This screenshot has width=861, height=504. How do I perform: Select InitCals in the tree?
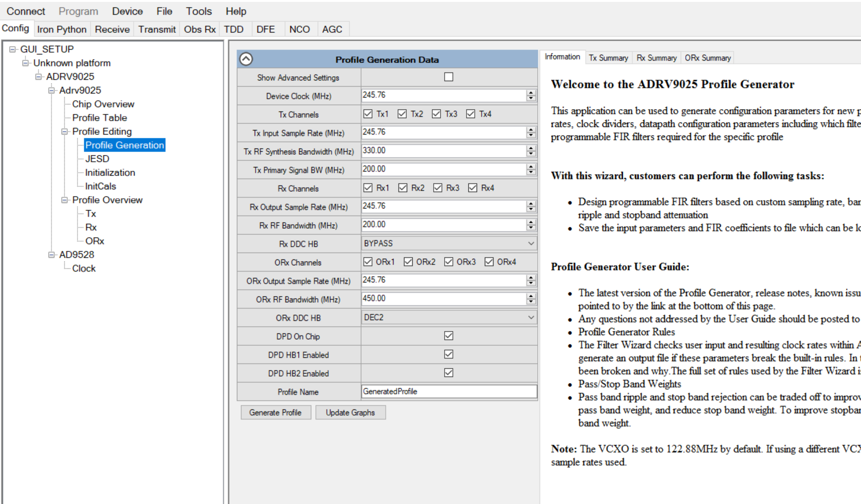point(100,186)
